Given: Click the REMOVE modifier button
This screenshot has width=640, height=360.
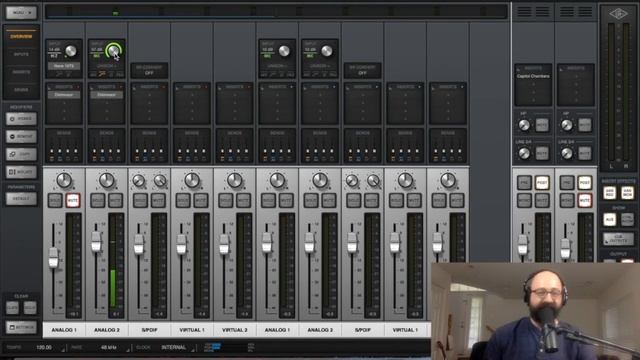Looking at the screenshot, I should (x=21, y=136).
